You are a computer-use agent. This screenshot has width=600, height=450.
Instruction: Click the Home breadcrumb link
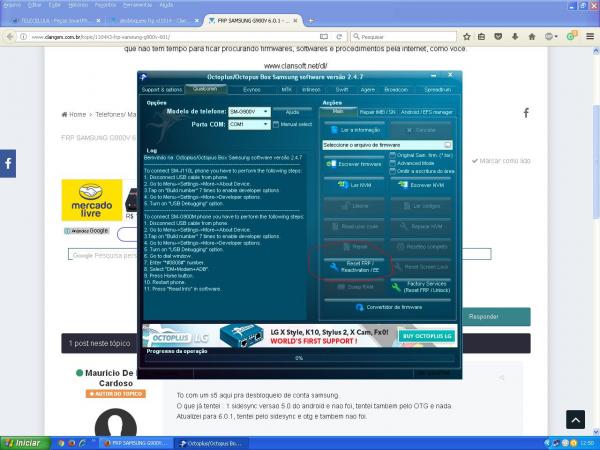(x=74, y=114)
